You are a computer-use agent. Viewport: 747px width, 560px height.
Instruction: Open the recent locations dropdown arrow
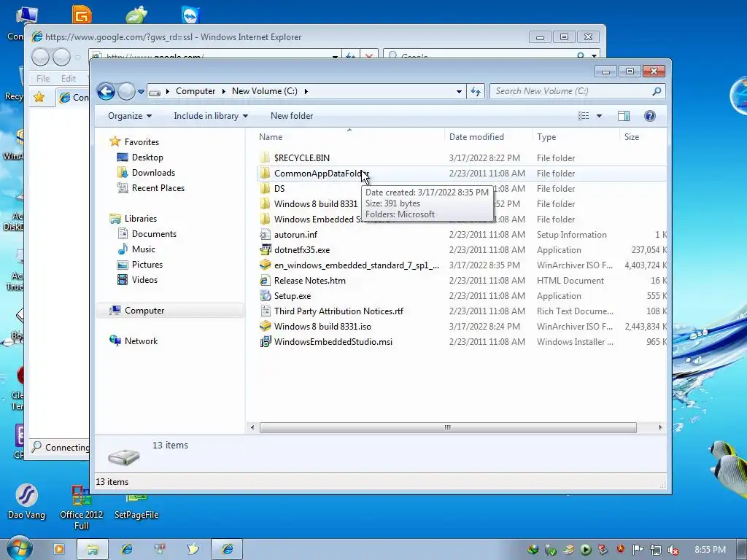pos(141,91)
